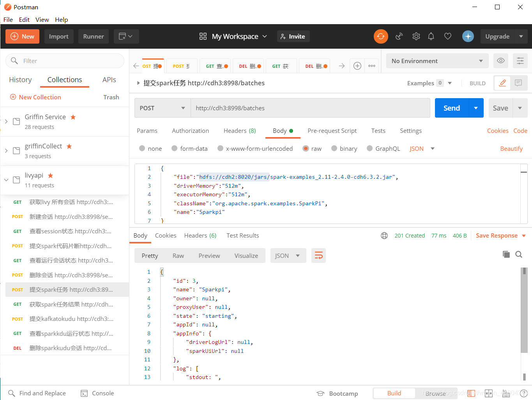Open the My Workspace switcher

pos(233,36)
